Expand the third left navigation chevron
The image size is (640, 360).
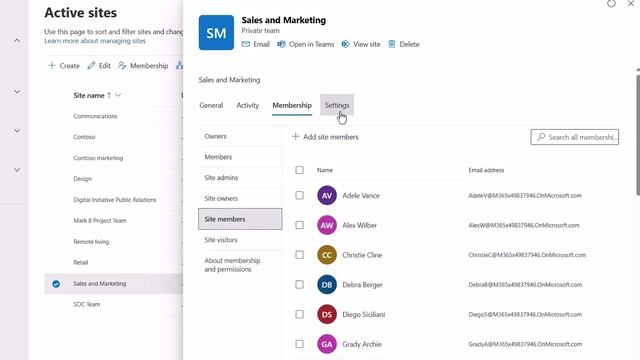coord(17,131)
